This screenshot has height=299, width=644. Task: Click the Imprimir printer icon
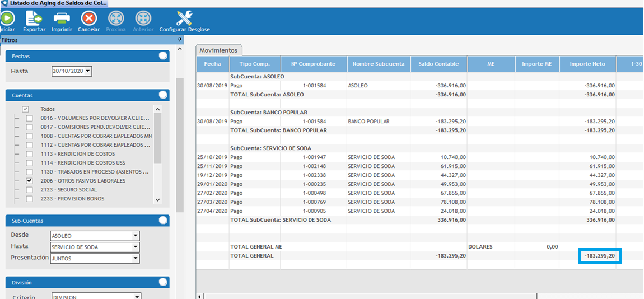tap(62, 18)
